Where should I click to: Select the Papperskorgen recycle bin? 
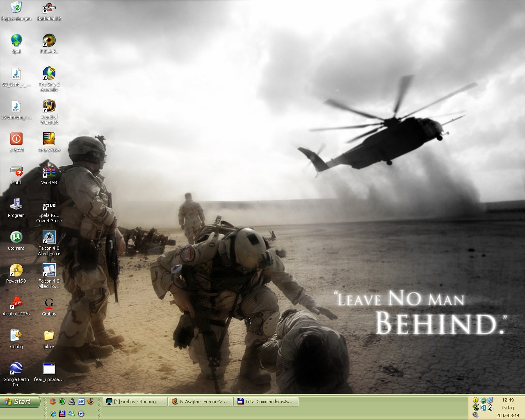16,11
